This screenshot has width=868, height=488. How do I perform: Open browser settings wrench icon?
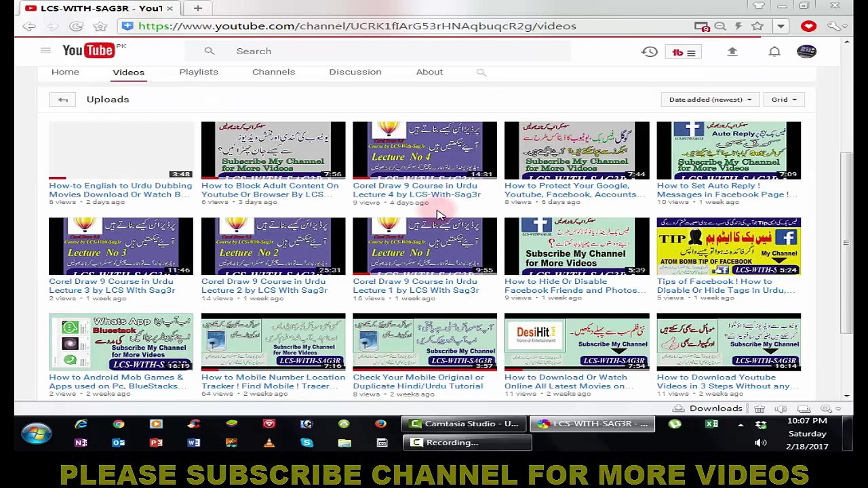(835, 26)
